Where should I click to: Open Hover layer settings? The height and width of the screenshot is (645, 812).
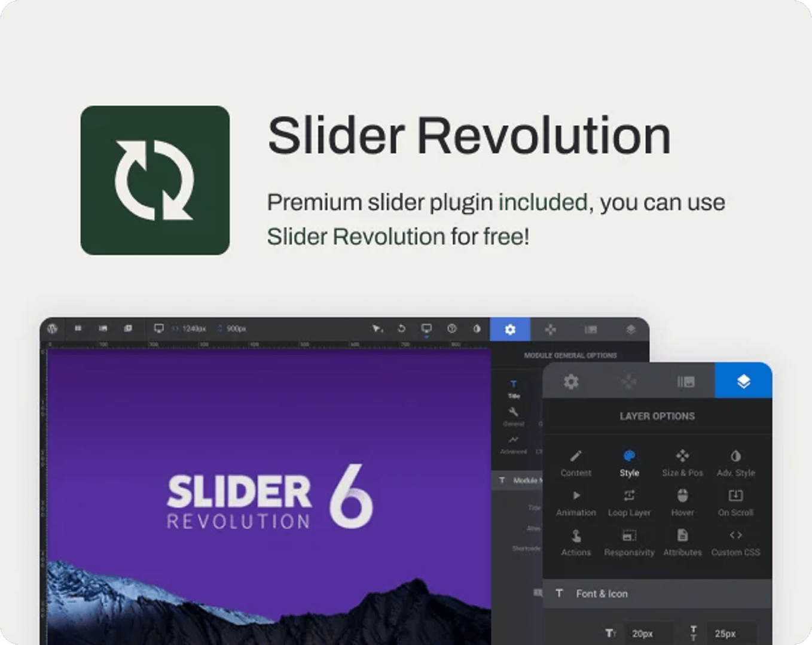click(x=682, y=503)
